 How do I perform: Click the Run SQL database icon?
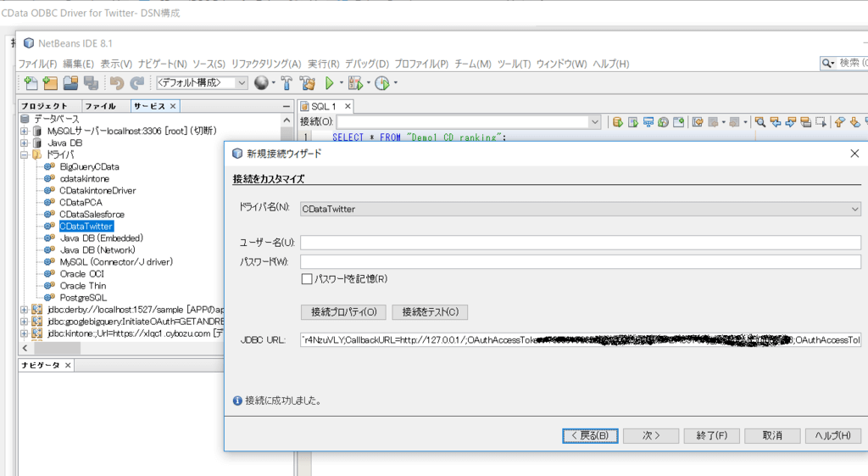pyautogui.click(x=618, y=122)
